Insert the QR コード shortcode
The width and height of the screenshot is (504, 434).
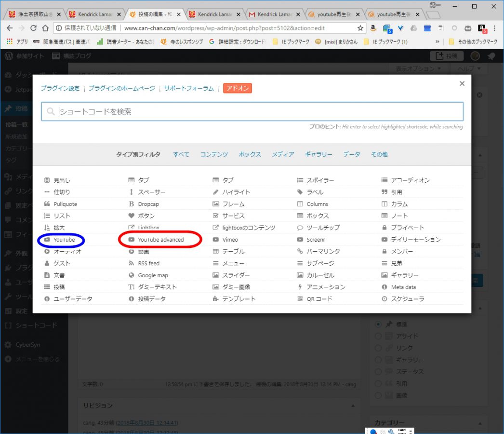[x=315, y=299]
